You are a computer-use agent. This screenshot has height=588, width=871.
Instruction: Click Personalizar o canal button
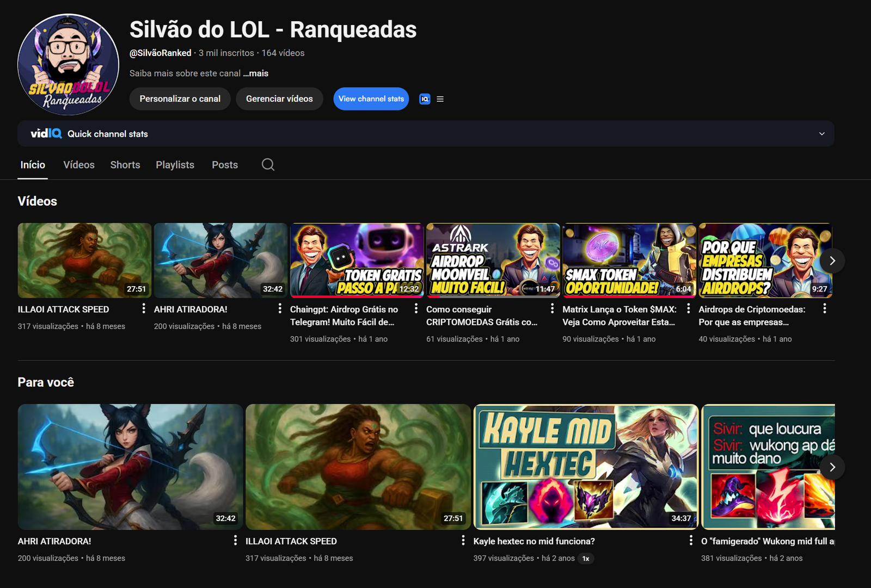(180, 99)
